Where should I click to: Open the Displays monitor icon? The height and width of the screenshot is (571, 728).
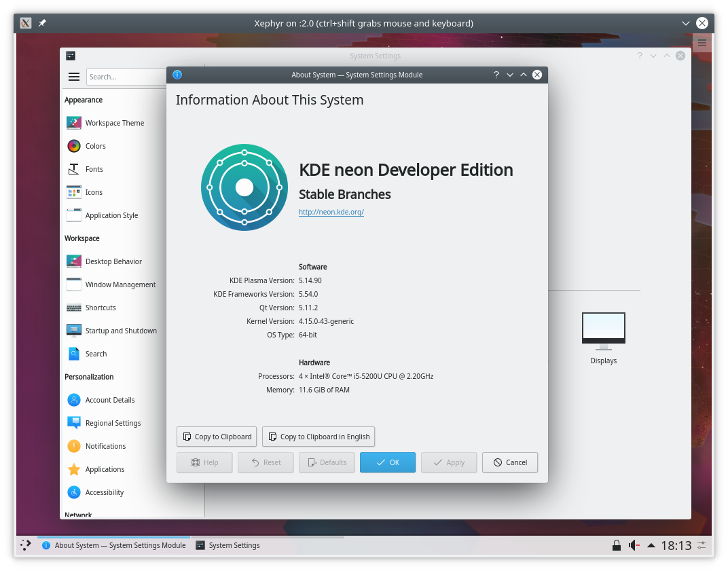point(603,329)
